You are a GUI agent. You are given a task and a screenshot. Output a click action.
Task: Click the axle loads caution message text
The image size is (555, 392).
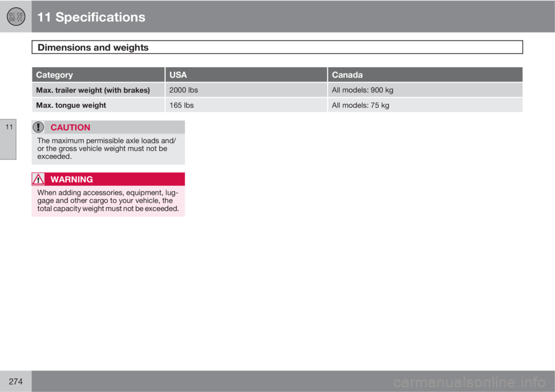(108, 149)
